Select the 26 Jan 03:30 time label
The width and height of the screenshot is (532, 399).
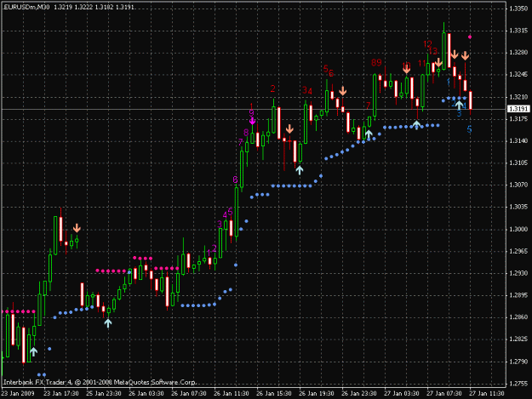(x=146, y=393)
